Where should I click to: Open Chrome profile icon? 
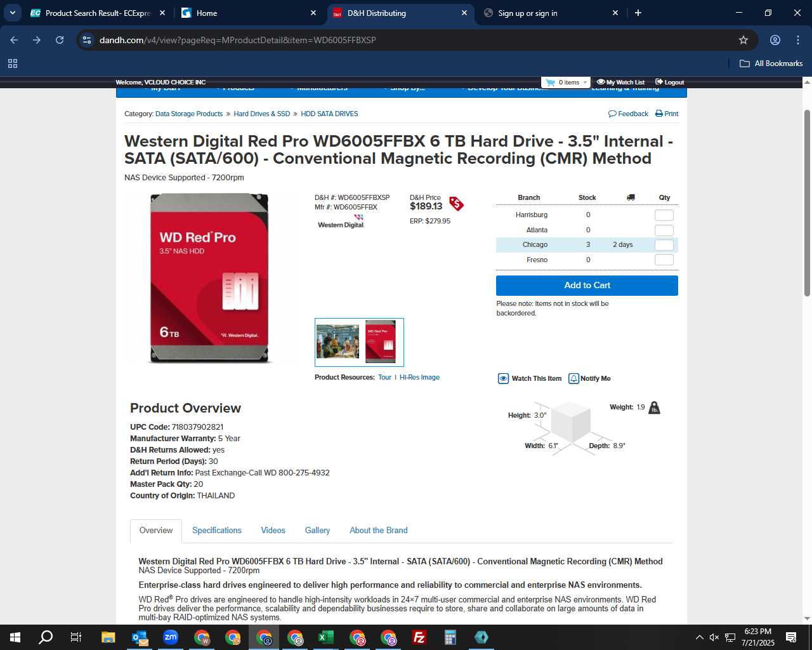tap(775, 40)
